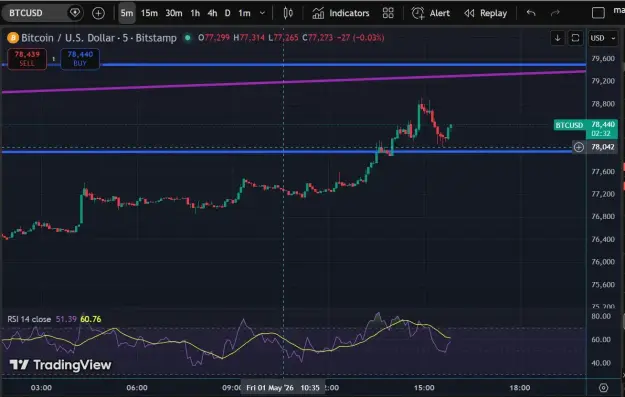This screenshot has width=625, height=397.
Task: Create an Alert with the clock button
Action: coord(430,13)
